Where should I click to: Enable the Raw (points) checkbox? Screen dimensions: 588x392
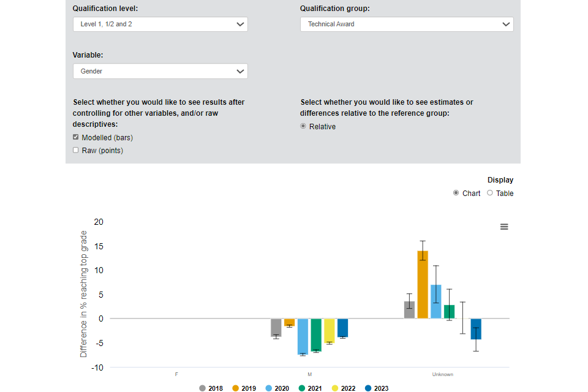(76, 150)
